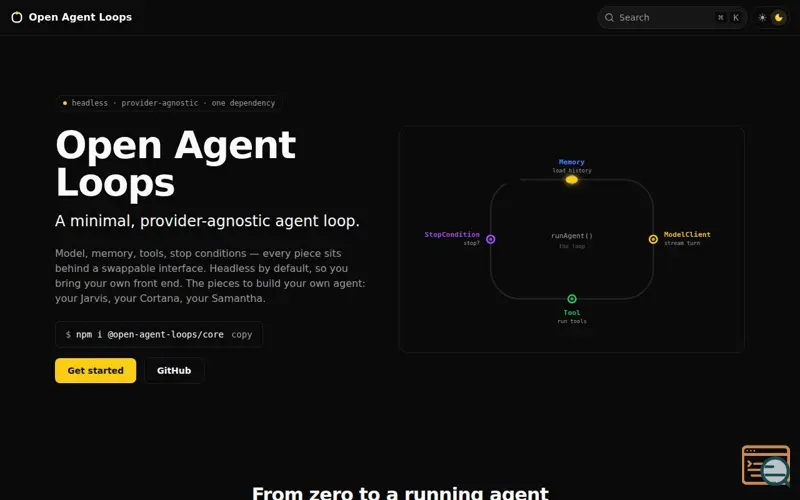Image resolution: width=800 pixels, height=500 pixels.
Task: Open the GitHub button
Action: pos(174,370)
